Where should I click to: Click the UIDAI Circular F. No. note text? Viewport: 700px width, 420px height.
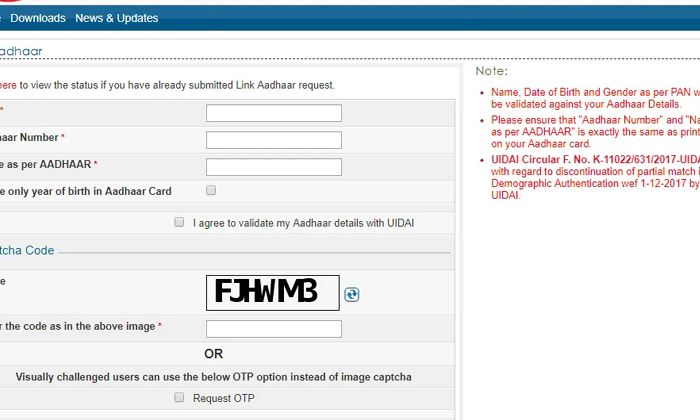[x=596, y=178]
